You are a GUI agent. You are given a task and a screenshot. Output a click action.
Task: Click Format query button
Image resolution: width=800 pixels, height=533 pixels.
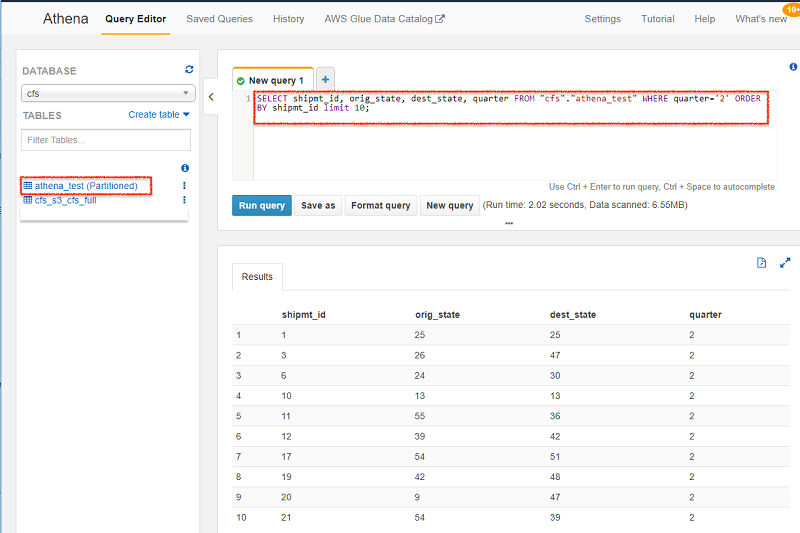coord(381,206)
